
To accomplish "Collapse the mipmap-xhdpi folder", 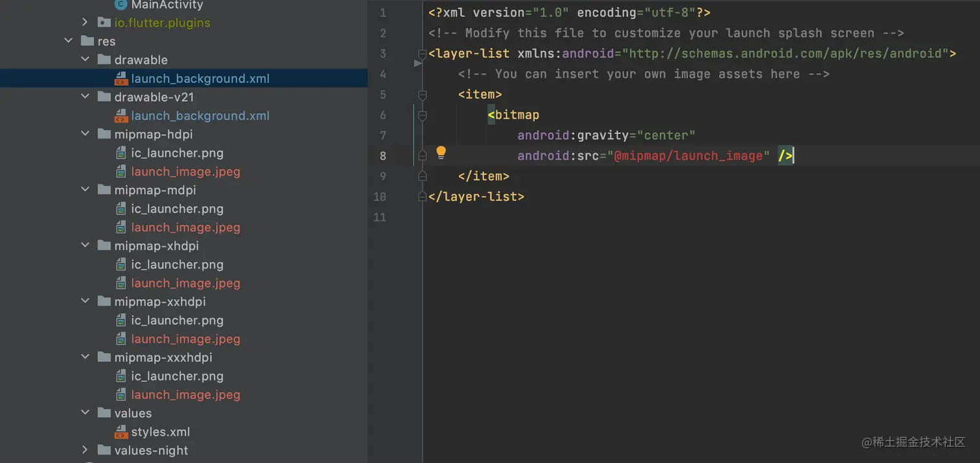I will pyautogui.click(x=85, y=246).
